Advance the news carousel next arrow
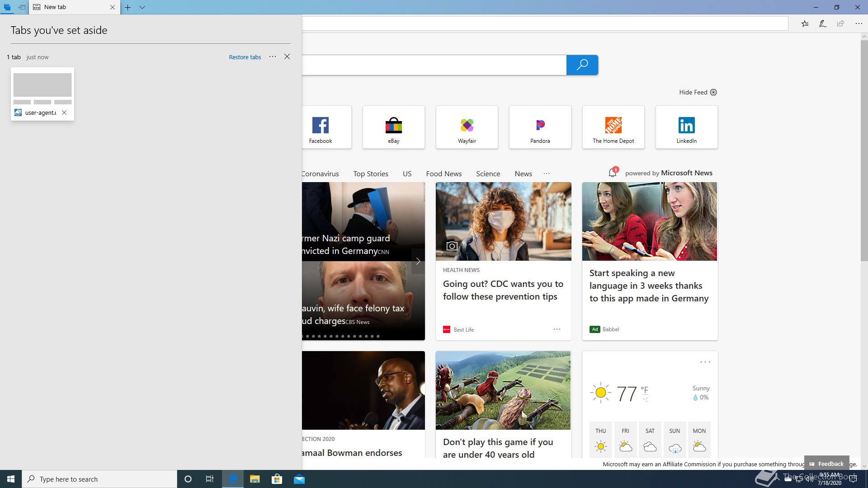 418,261
